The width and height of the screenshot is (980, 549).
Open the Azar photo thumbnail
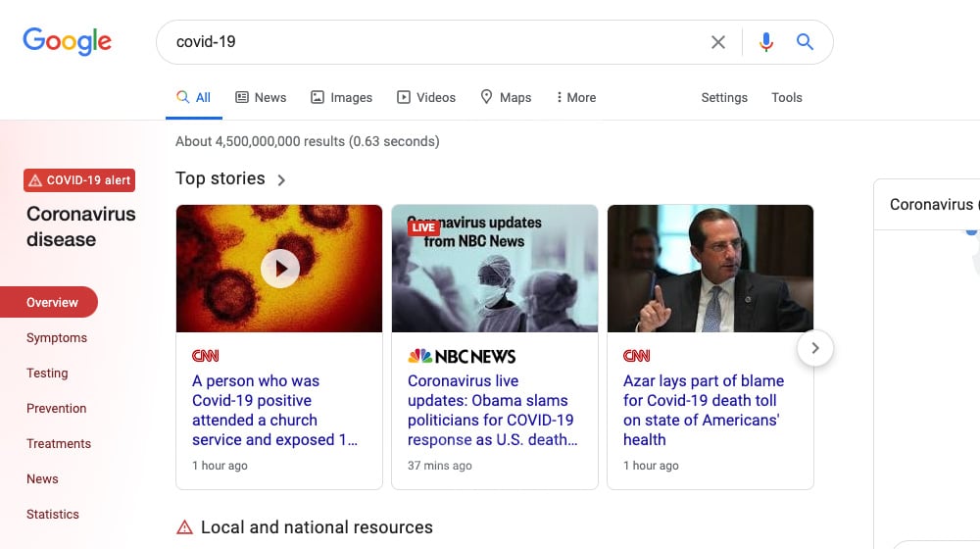tap(710, 269)
